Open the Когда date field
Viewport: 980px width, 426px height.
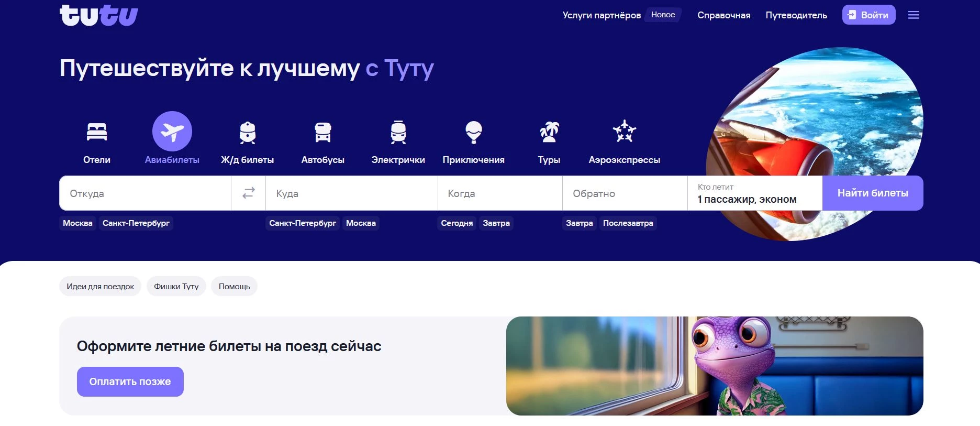(500, 193)
